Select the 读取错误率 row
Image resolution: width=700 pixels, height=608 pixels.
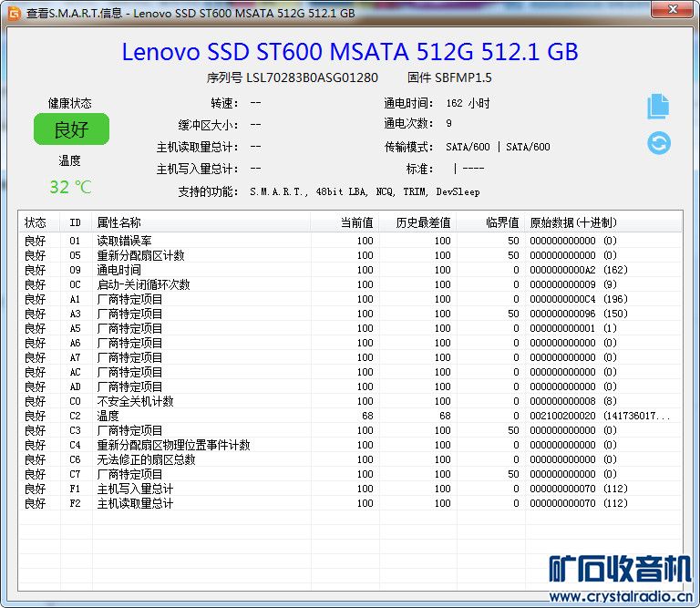[350, 241]
